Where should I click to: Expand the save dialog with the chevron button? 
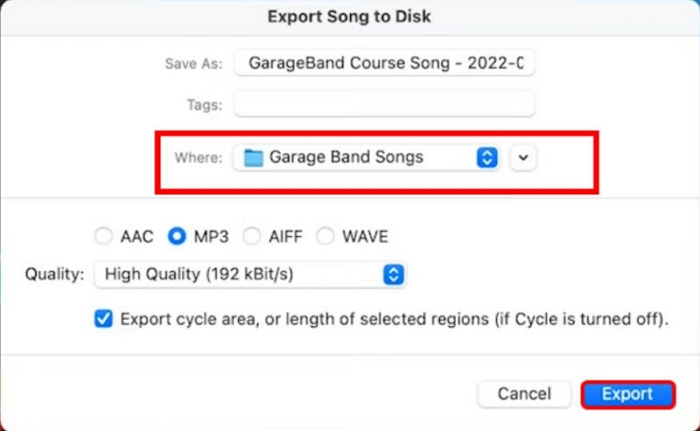pos(523,157)
